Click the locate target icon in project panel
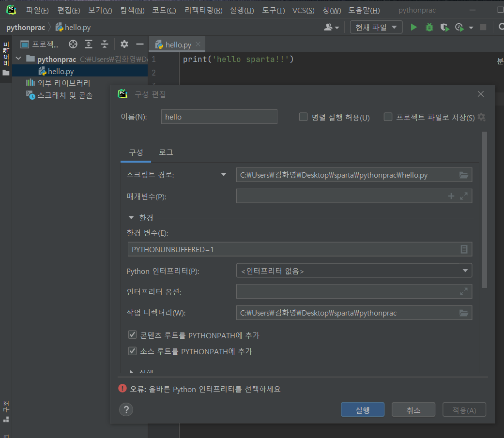The width and height of the screenshot is (504, 438). pos(73,44)
